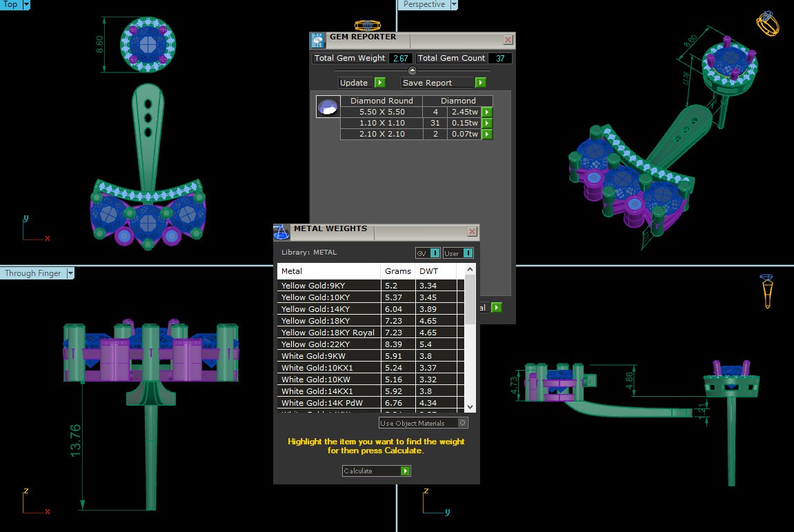Collapse Gem Reporter panel with up arrow
794x532 pixels.
413,70
